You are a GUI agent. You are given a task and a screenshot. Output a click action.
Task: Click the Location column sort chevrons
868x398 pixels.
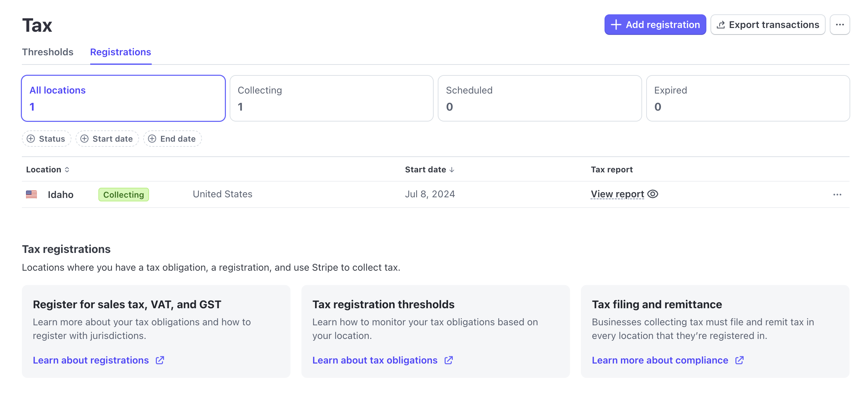click(x=67, y=170)
